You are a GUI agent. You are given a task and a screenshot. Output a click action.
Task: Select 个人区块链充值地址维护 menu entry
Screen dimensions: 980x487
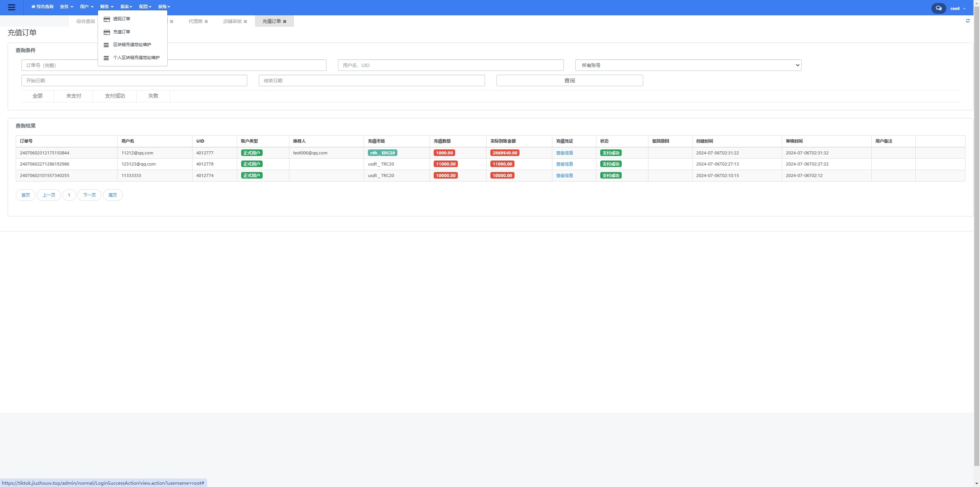(136, 57)
